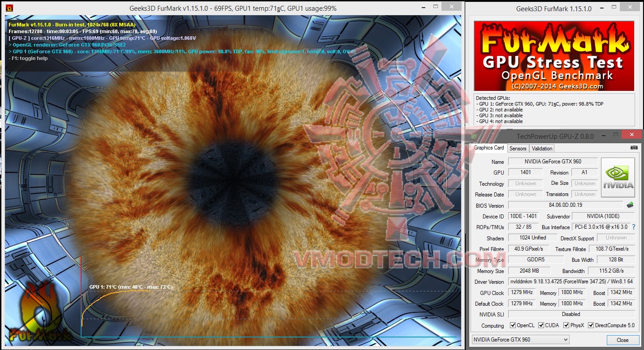
Task: Click the Technology field showing Unknown
Action: (x=525, y=184)
